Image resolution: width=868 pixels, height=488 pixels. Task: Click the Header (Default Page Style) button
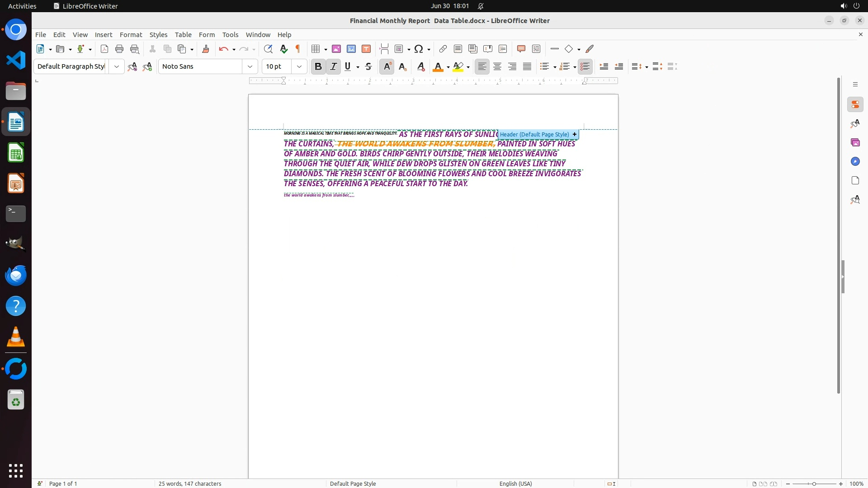(x=534, y=135)
